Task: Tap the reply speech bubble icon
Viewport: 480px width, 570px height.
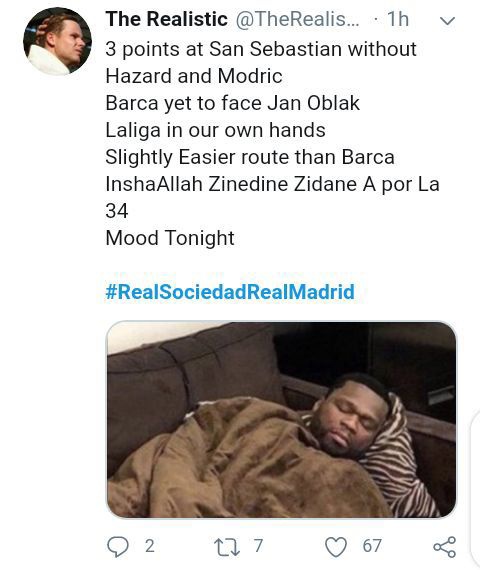Action: tap(118, 546)
